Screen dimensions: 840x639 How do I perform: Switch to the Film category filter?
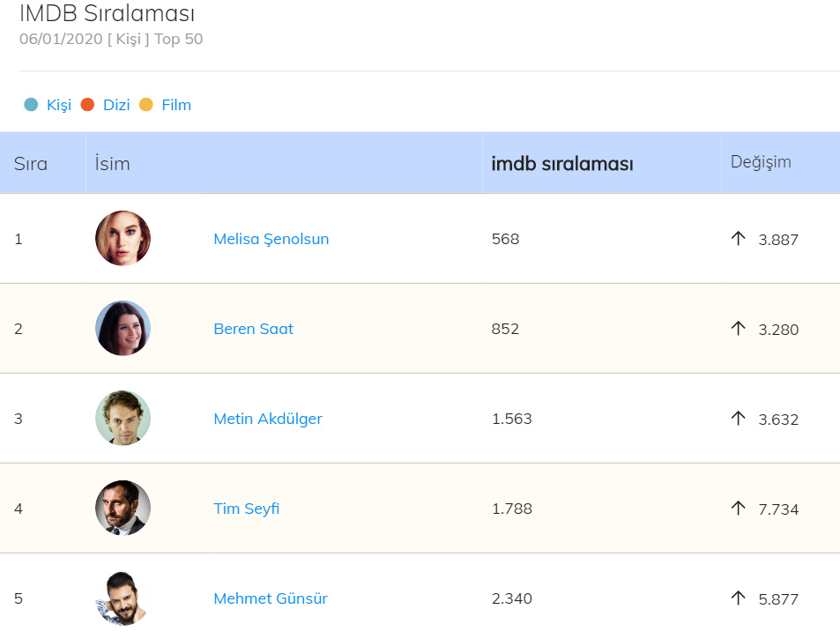pos(176,105)
